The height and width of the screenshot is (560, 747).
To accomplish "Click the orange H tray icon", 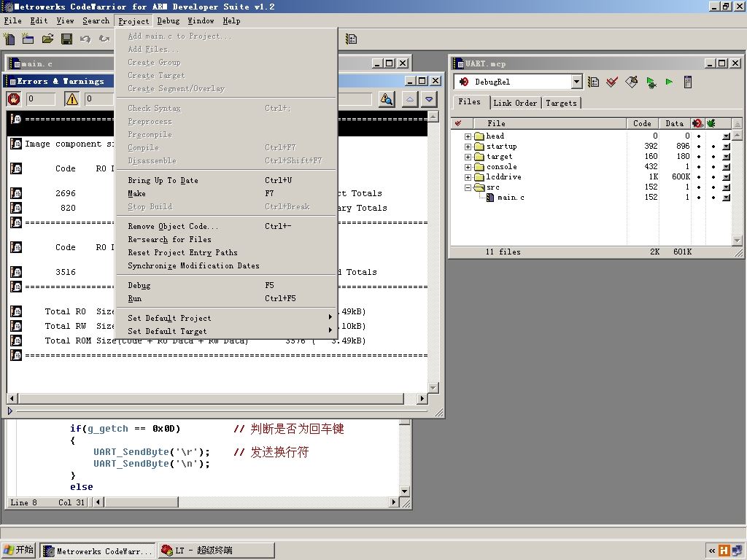I will click(x=724, y=551).
